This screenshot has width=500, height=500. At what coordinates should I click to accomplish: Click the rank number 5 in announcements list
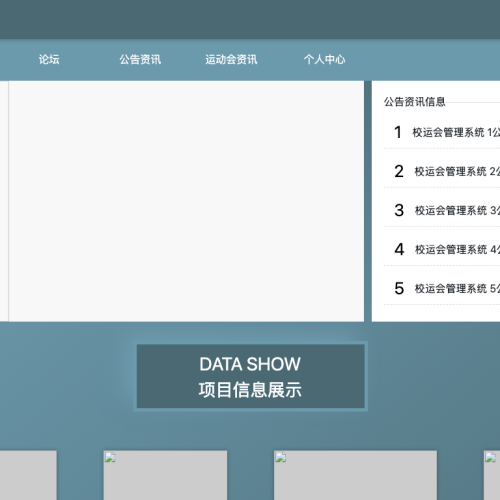pyautogui.click(x=399, y=288)
